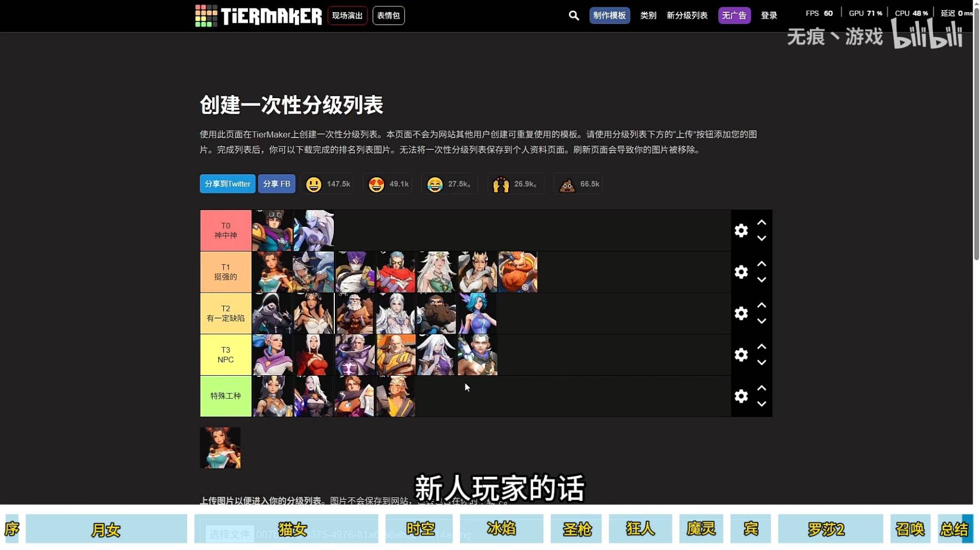Image resolution: width=980 pixels, height=550 pixels.
Task: Move 特殊工种 row up with chevron
Action: point(761,388)
